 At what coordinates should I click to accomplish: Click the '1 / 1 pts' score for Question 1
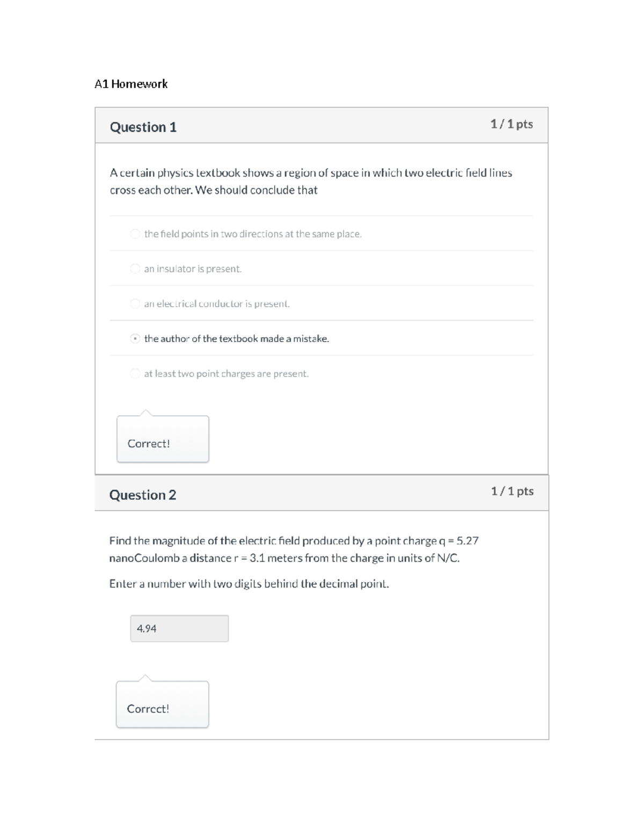(511, 124)
